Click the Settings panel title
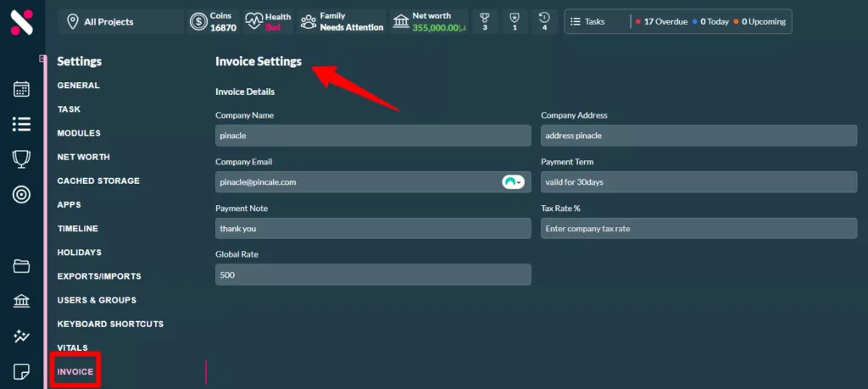 (x=79, y=61)
